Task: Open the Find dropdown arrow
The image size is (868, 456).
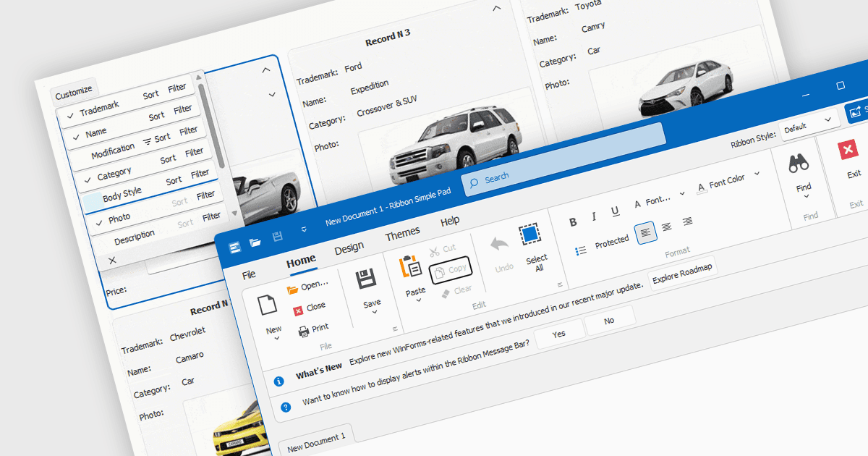Action: pos(806,196)
